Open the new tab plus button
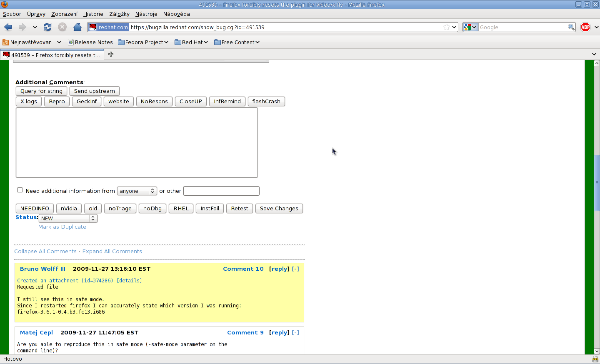 [x=111, y=54]
